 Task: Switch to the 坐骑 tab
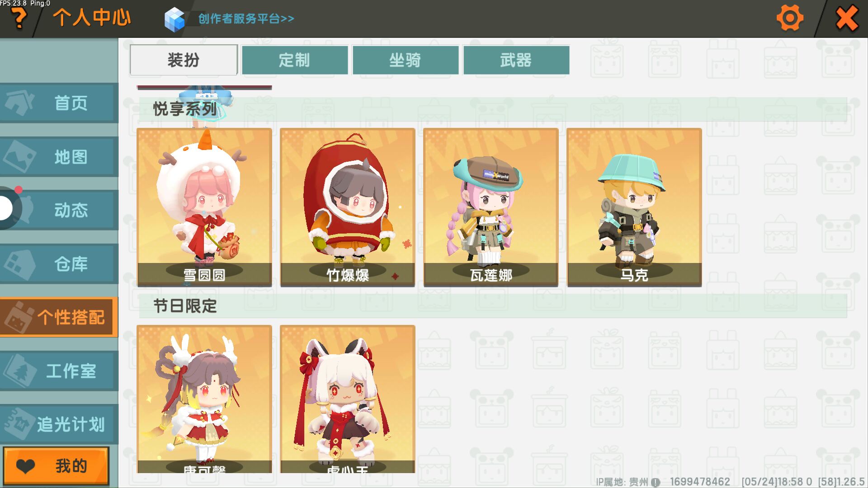(406, 60)
